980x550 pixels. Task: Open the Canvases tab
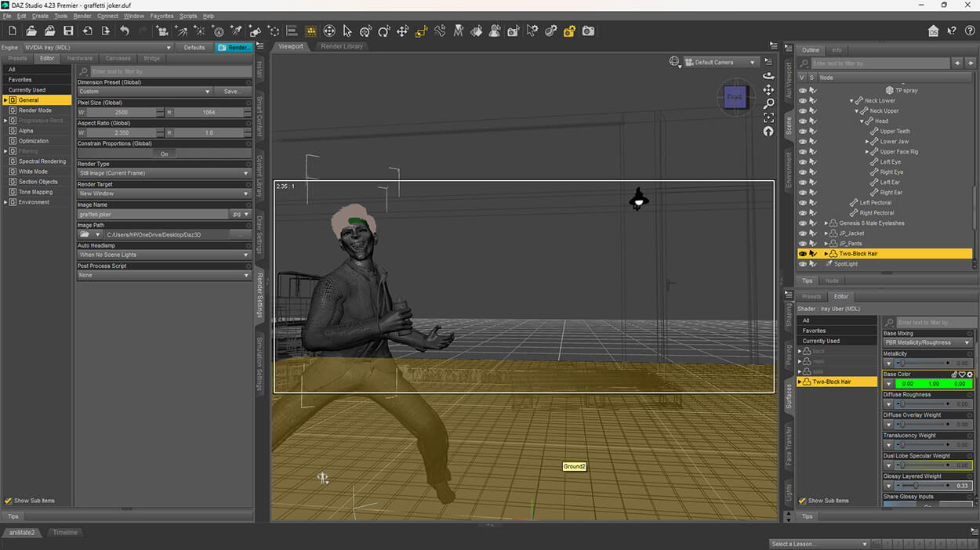click(118, 58)
